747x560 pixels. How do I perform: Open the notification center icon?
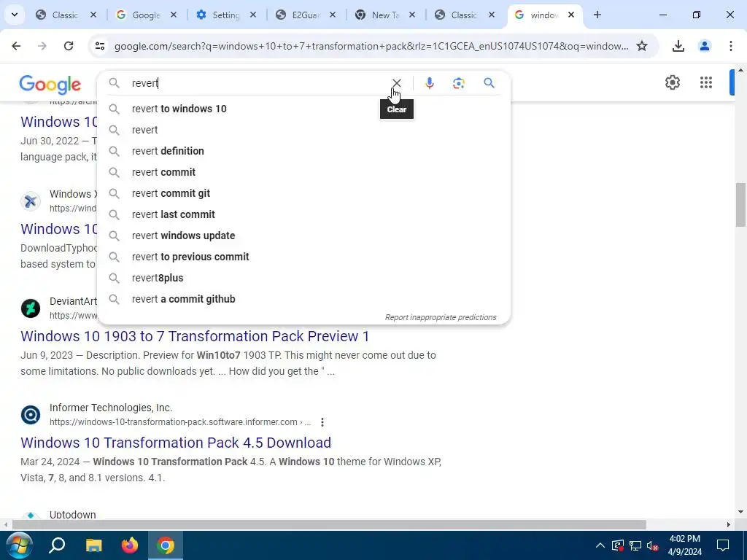[x=723, y=545]
